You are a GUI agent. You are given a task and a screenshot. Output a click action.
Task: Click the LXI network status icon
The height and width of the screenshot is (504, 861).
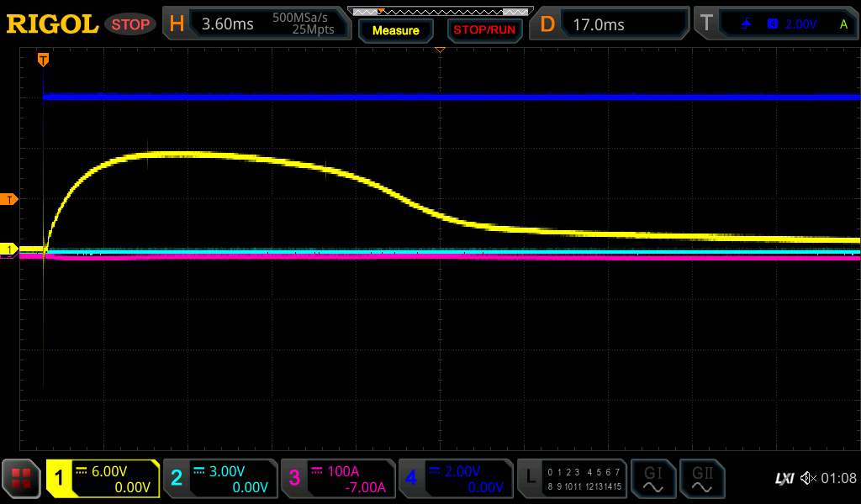(x=784, y=479)
